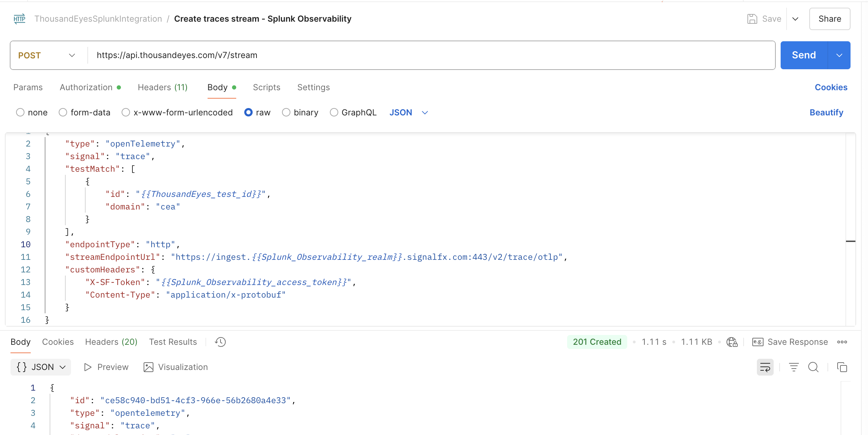
Task: Open the Params tab
Action: [x=28, y=87]
